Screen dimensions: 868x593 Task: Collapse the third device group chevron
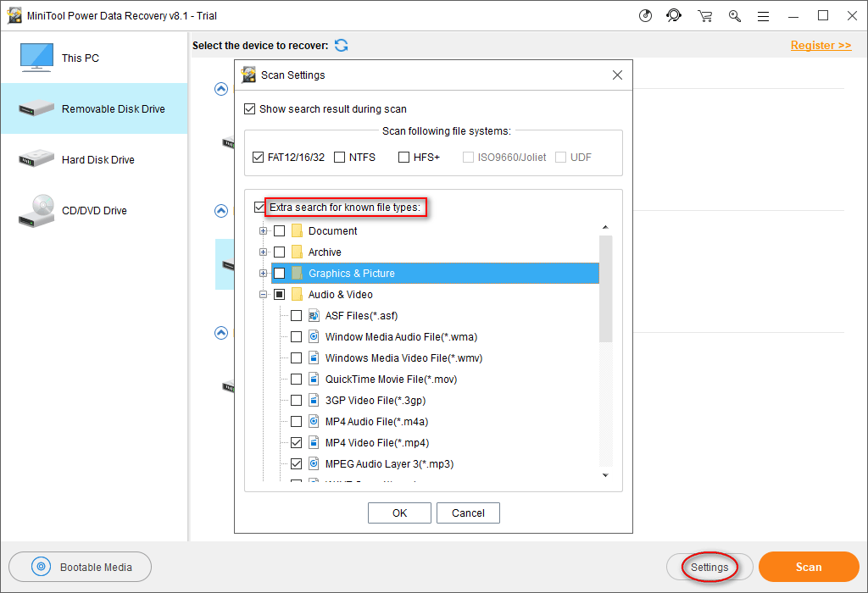[221, 332]
